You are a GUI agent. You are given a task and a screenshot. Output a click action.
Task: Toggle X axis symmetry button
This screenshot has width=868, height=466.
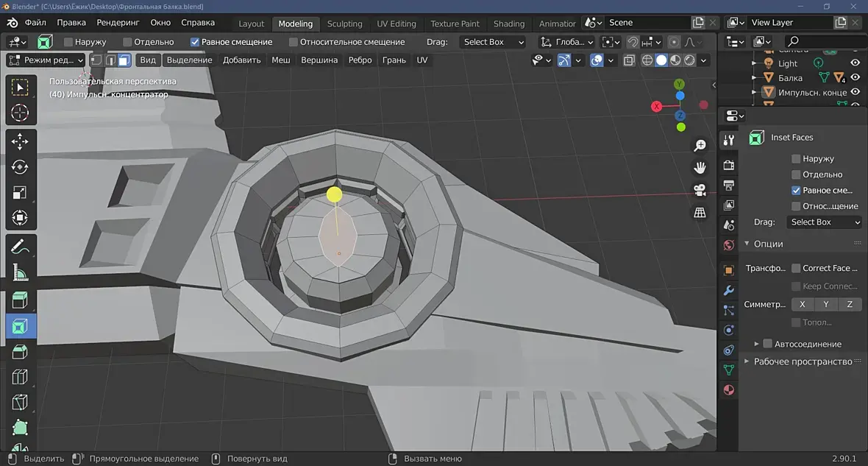coord(802,304)
